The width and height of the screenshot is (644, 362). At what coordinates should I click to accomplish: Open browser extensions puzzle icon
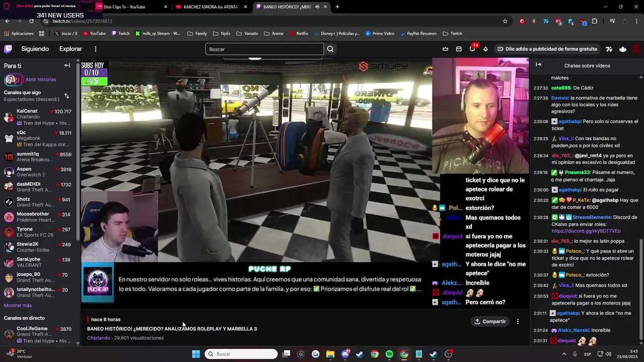(595, 21)
